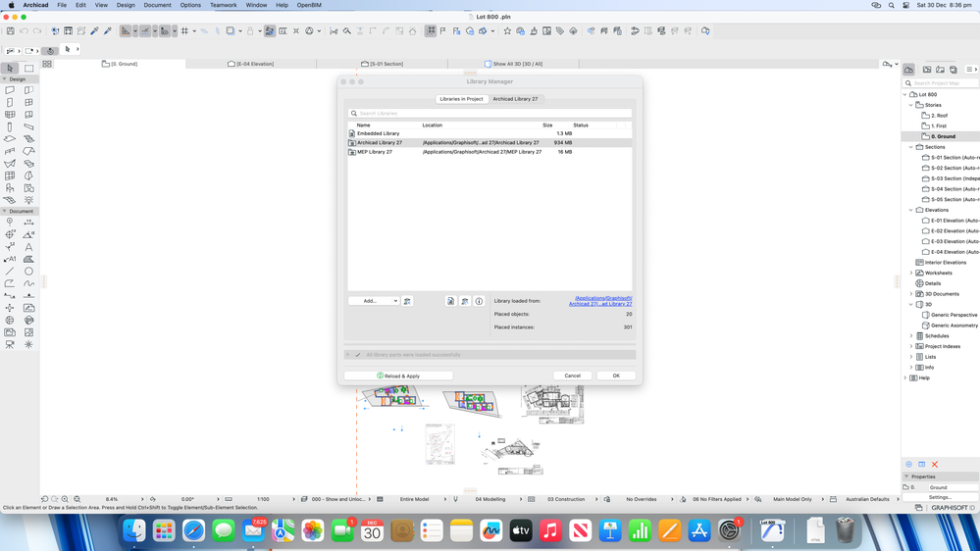
Task: Select the Wall tool in Design toolbox
Action: click(x=10, y=90)
